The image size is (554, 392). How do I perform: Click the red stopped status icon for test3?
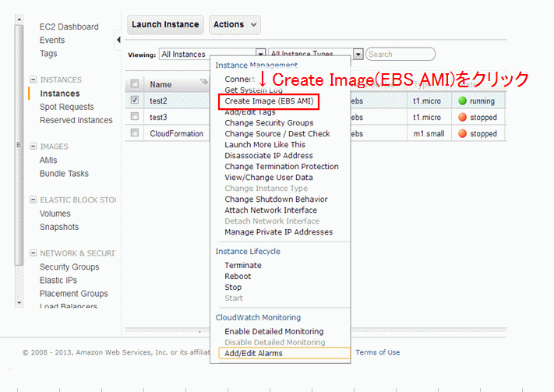(x=463, y=117)
